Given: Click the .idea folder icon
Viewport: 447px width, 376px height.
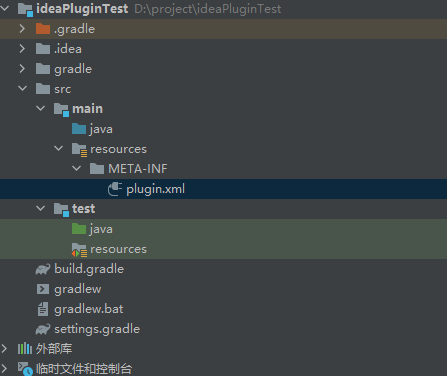Looking at the screenshot, I should point(43,49).
